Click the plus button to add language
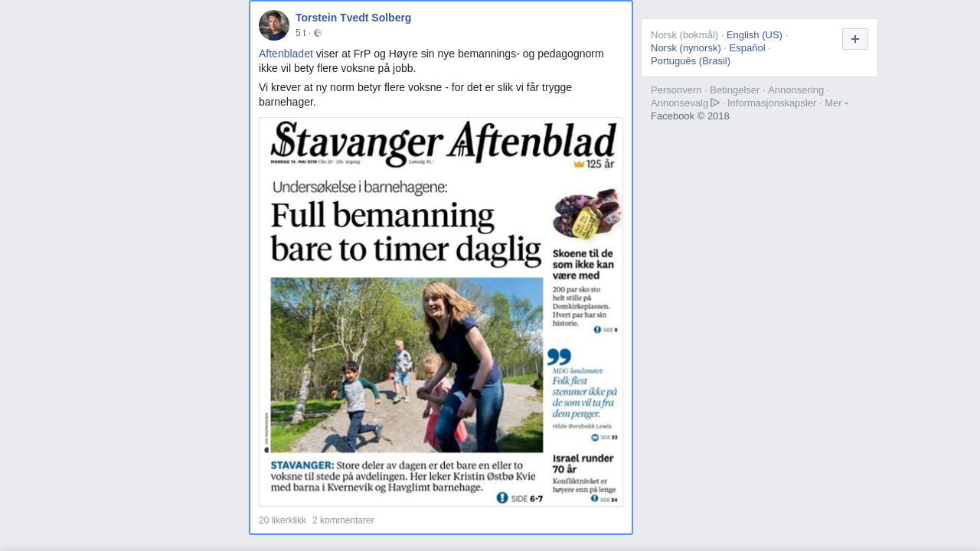 [855, 39]
